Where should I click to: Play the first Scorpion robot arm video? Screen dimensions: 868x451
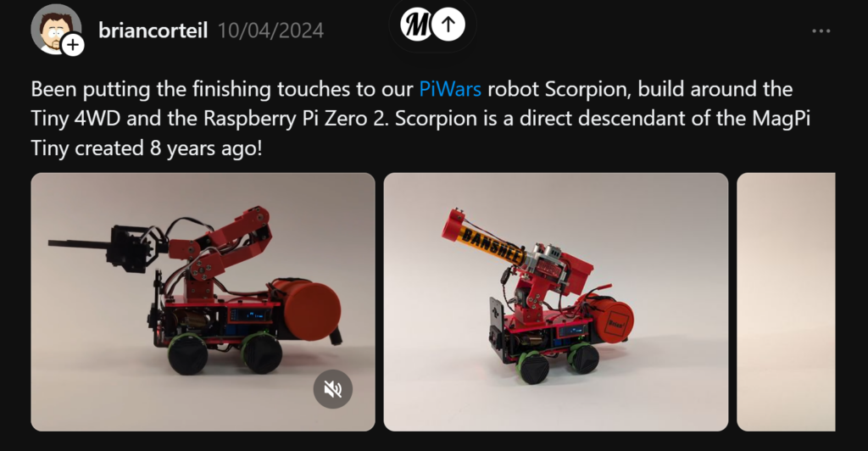[x=203, y=302]
